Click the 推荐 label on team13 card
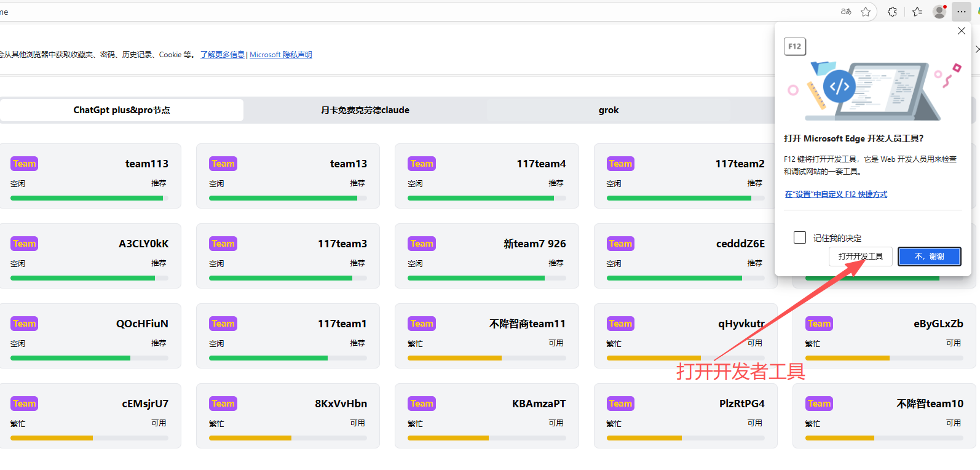Image resolution: width=980 pixels, height=470 pixels. tap(357, 183)
